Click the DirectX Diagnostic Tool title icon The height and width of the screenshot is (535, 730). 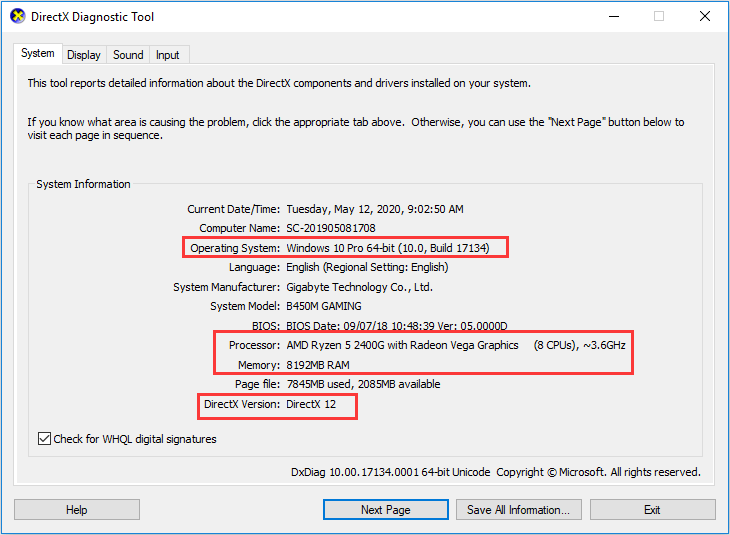pos(18,16)
